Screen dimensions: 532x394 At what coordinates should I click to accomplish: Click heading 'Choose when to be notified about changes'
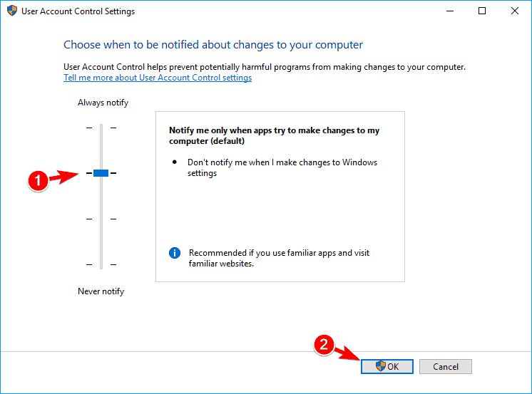coord(213,45)
